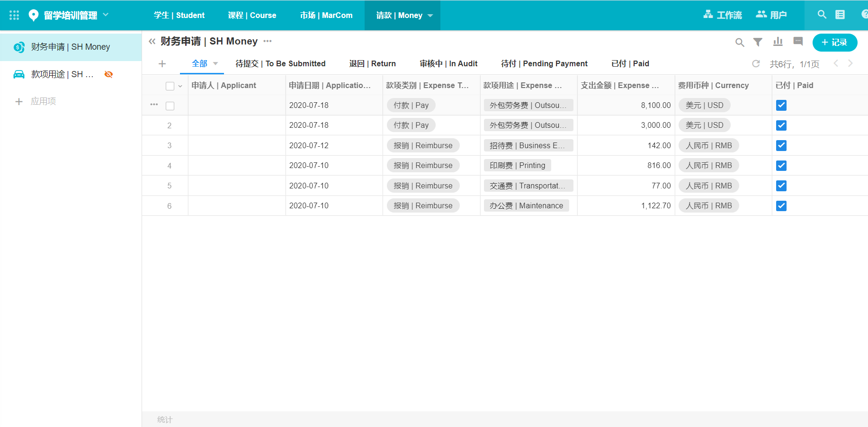The image size is (868, 427).
Task: Open the comments discussion icon
Action: (798, 42)
